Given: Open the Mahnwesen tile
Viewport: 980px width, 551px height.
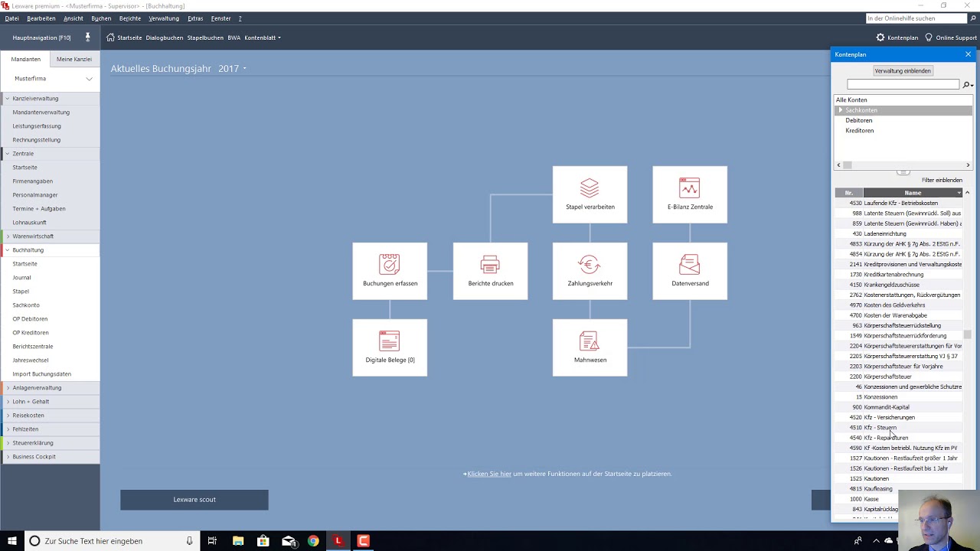Looking at the screenshot, I should 590,347.
